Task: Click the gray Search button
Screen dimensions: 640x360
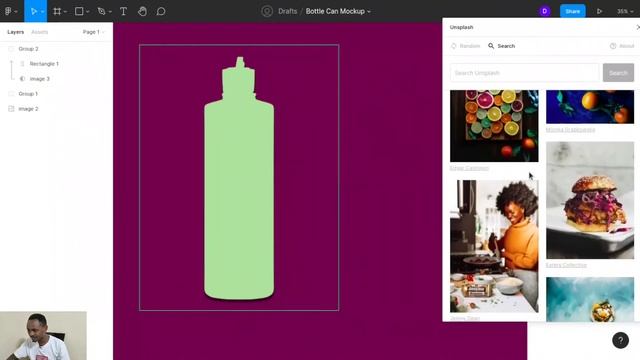Action: (x=618, y=73)
